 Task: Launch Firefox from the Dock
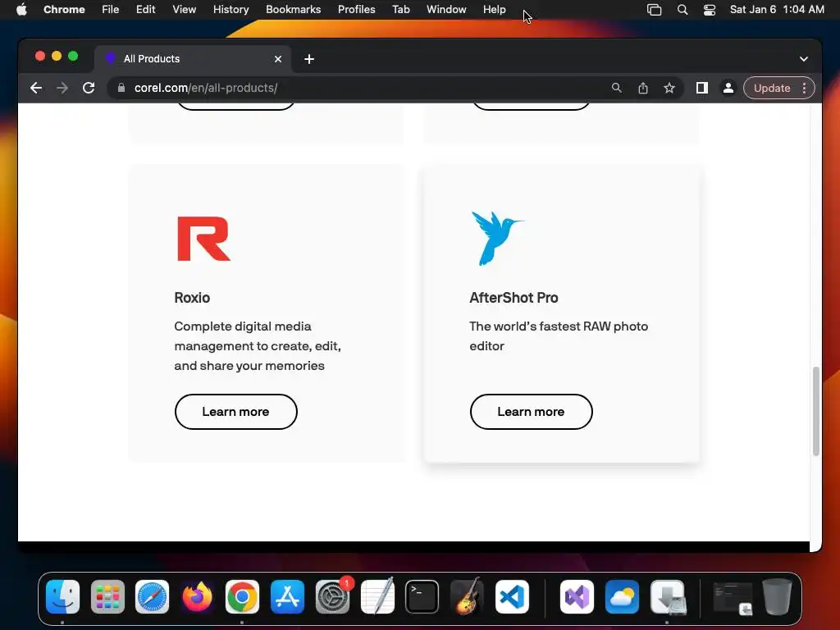point(197,597)
